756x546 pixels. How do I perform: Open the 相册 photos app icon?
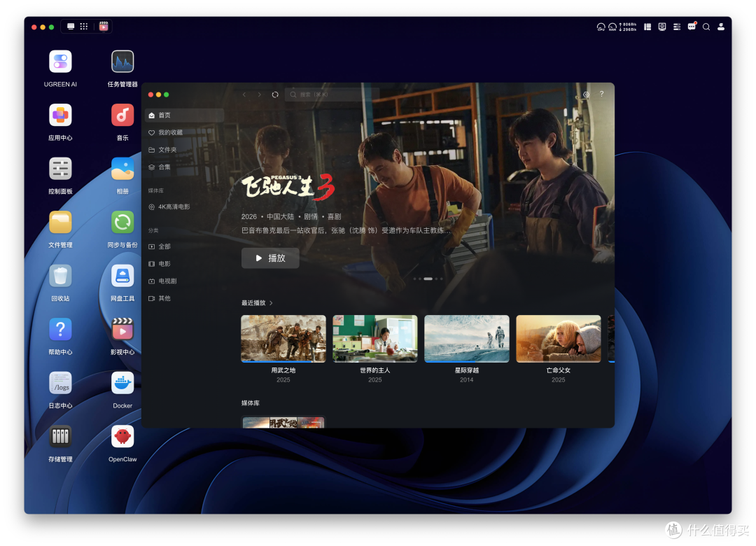pyautogui.click(x=122, y=169)
